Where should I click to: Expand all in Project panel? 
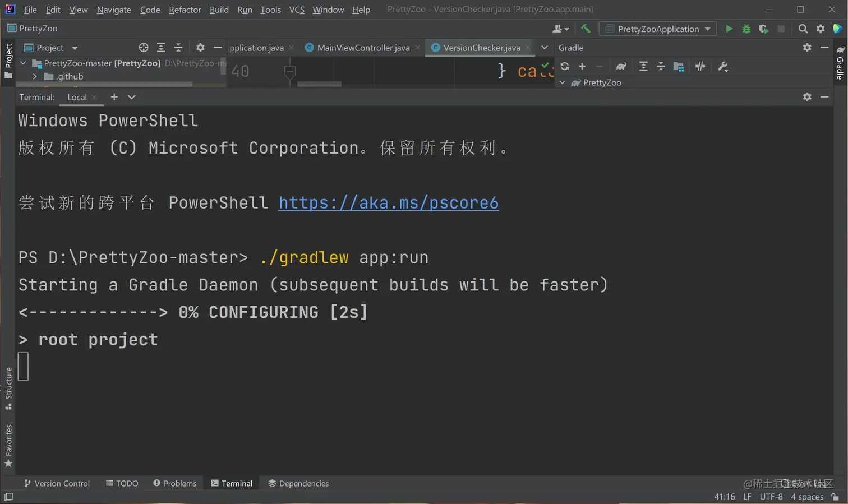tap(161, 48)
